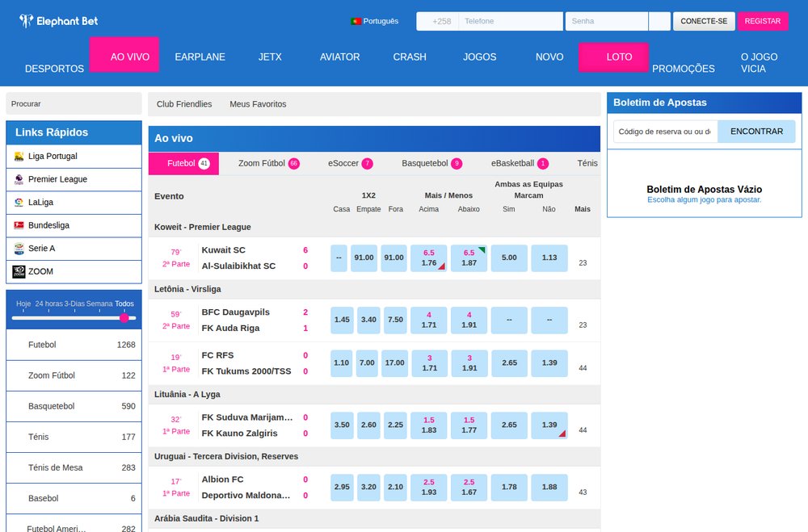Viewport: 808px width, 532px height.
Task: Switch to the Zoom Fútbol live tab
Action: click(268, 163)
